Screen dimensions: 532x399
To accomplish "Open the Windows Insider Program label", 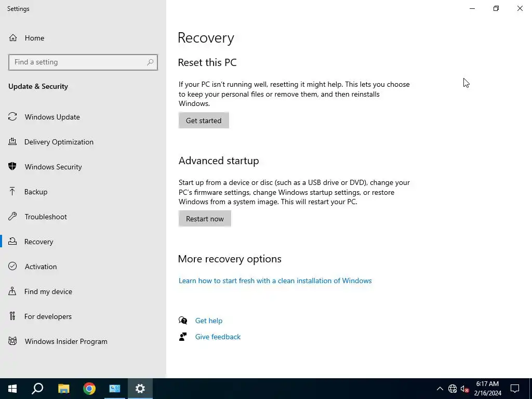I will (x=66, y=341).
